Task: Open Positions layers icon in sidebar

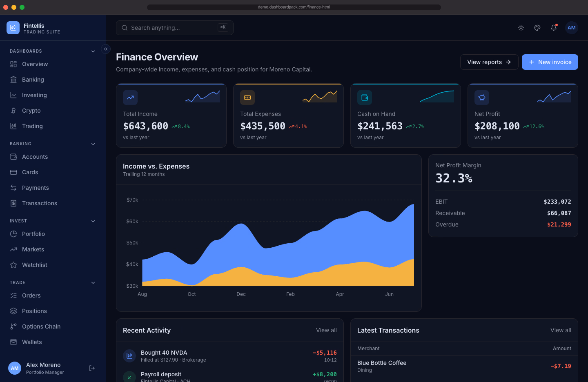Action: click(13, 311)
